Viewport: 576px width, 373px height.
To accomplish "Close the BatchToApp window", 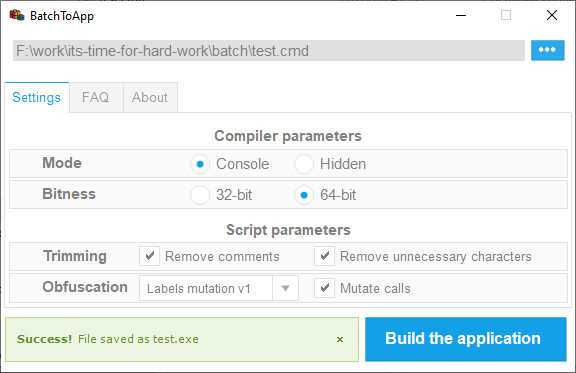I will click(x=551, y=15).
